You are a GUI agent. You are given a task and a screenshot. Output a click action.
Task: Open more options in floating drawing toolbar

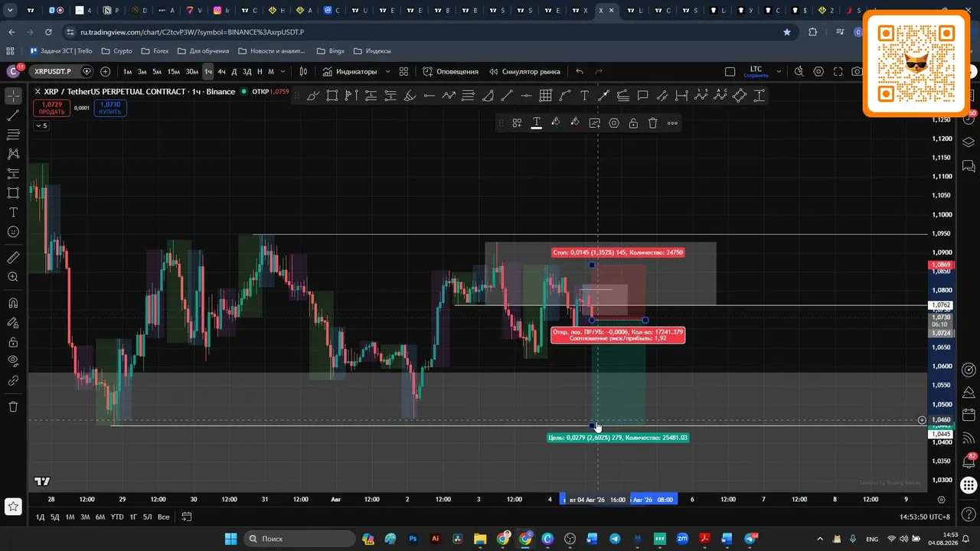(672, 123)
